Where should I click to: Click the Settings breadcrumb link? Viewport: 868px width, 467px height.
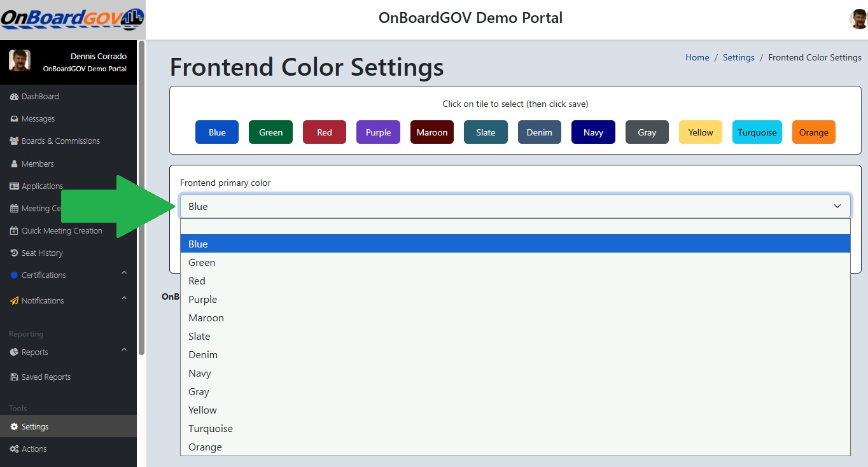(x=738, y=57)
